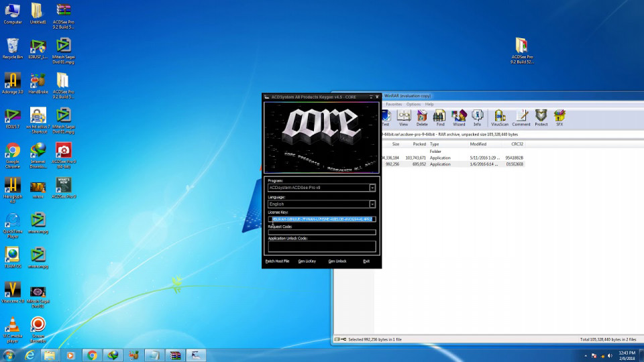Sort WinRAR list by Size column
Viewport: 644px width, 362px height.
396,144
